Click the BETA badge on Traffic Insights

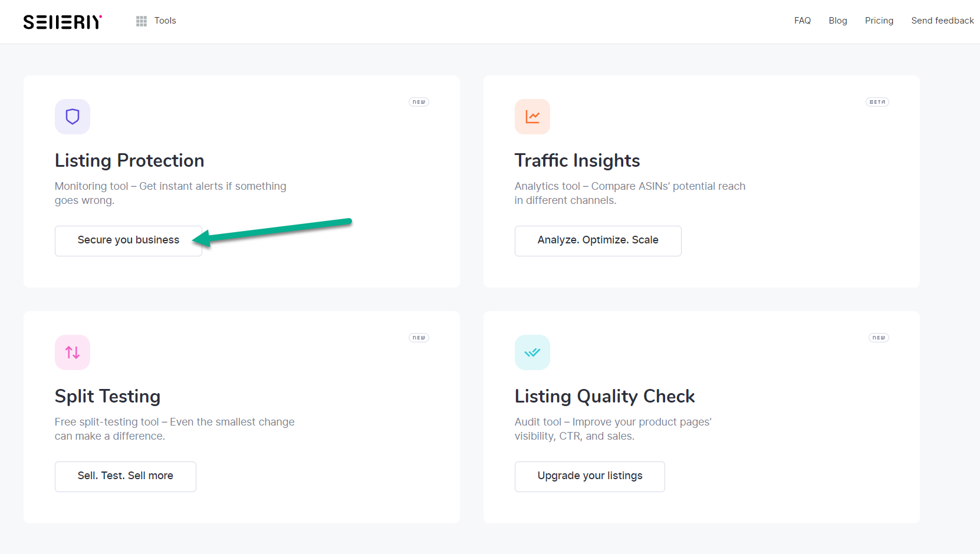pos(877,102)
